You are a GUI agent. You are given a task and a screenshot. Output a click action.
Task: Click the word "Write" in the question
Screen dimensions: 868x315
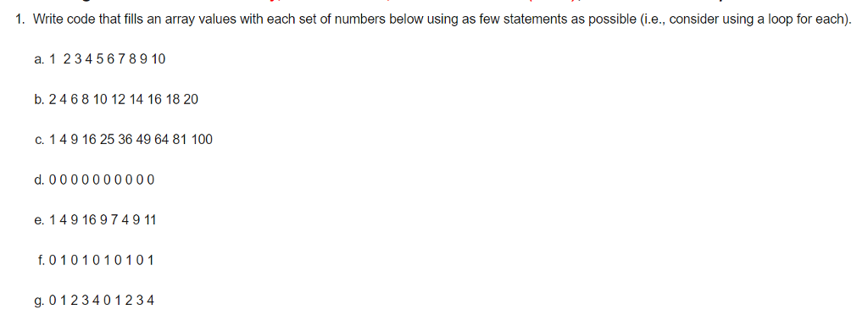coord(46,19)
